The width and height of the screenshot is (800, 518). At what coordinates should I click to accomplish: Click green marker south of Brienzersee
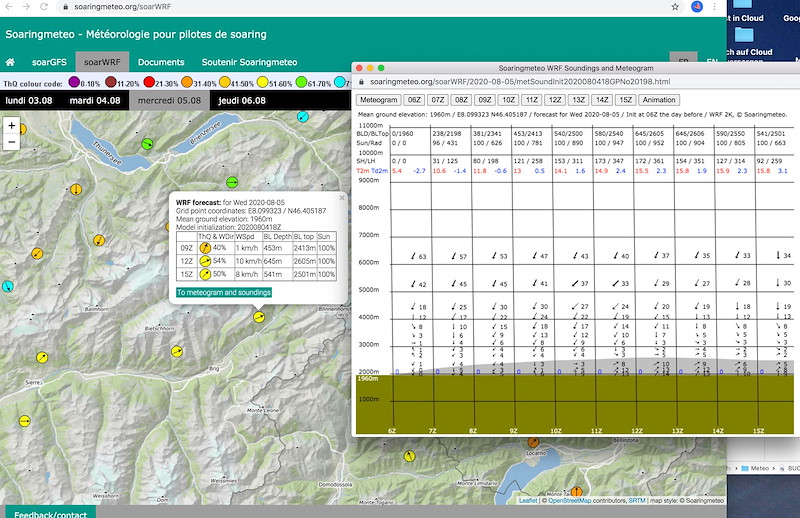(232, 182)
